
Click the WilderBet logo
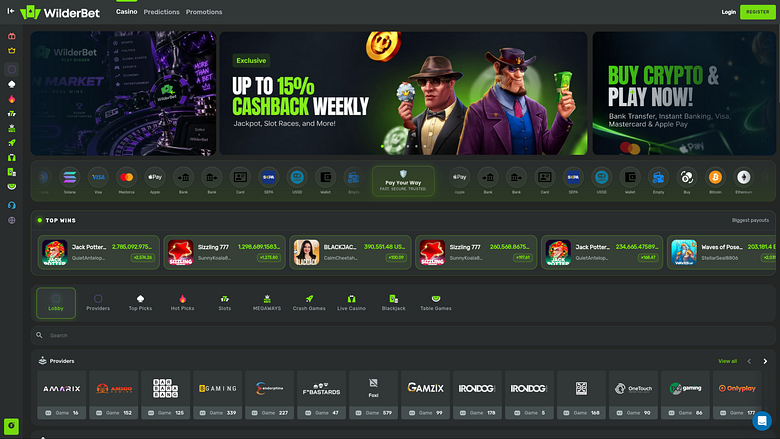pyautogui.click(x=60, y=12)
